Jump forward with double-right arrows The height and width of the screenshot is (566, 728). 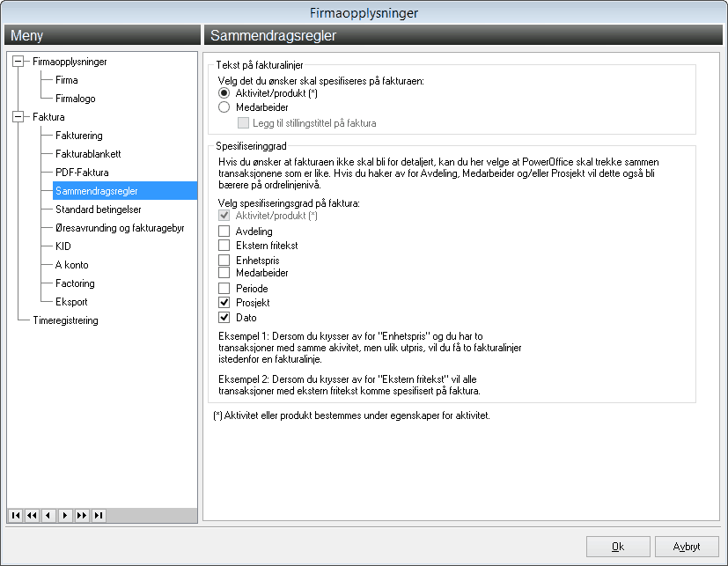coord(82,516)
